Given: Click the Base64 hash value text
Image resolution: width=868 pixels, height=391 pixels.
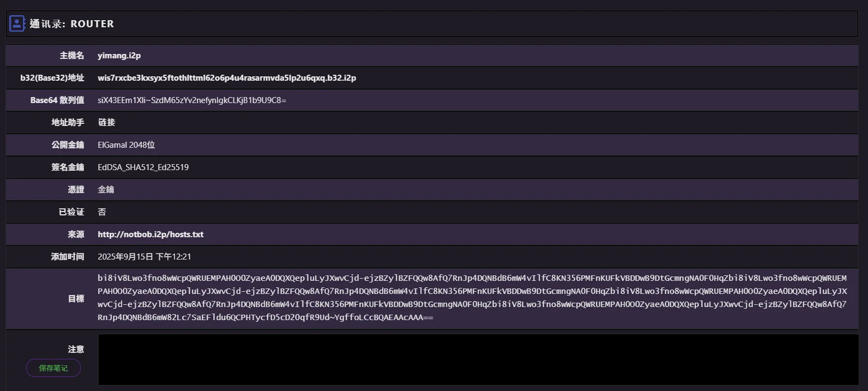Looking at the screenshot, I should click(192, 100).
